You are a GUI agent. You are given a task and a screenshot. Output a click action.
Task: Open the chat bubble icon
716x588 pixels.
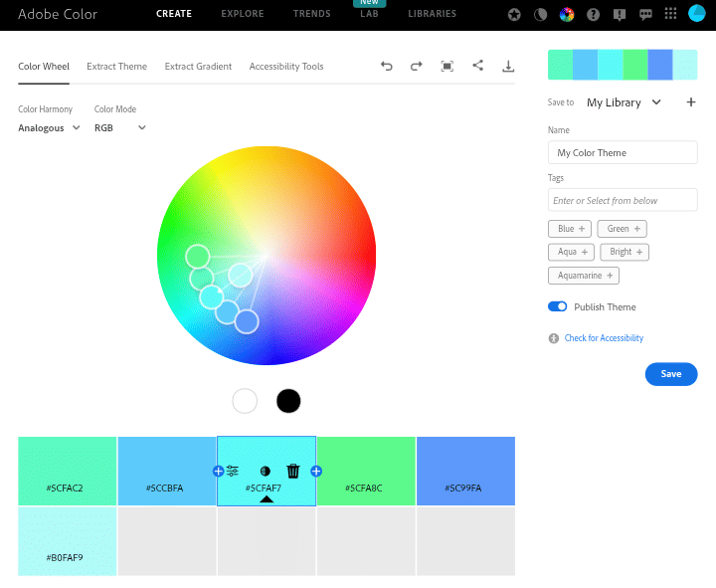[x=645, y=15]
